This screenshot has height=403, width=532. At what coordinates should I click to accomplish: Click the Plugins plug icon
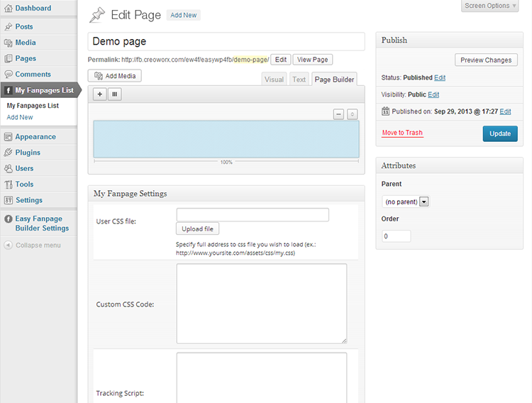pos(8,153)
